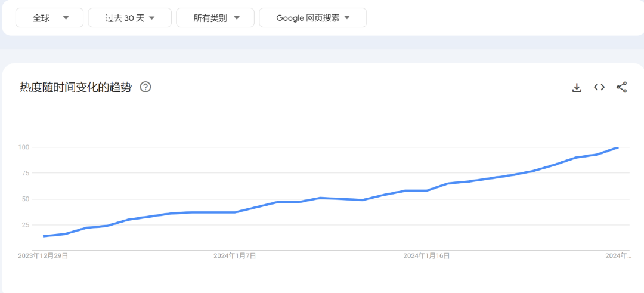Select the 25 y-axis label

point(25,225)
